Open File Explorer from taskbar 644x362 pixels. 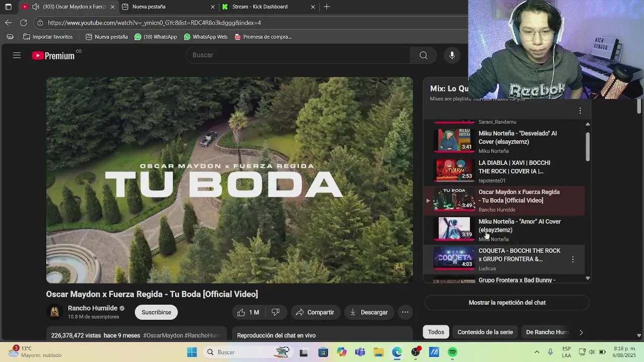[x=378, y=352]
